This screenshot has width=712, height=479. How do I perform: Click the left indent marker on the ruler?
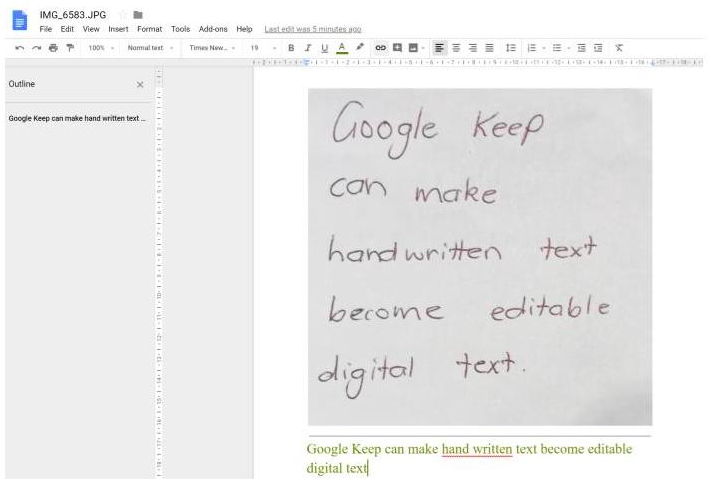[307, 62]
